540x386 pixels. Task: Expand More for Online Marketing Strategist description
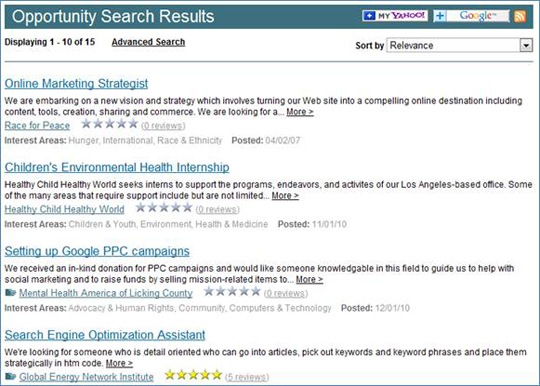(300, 112)
